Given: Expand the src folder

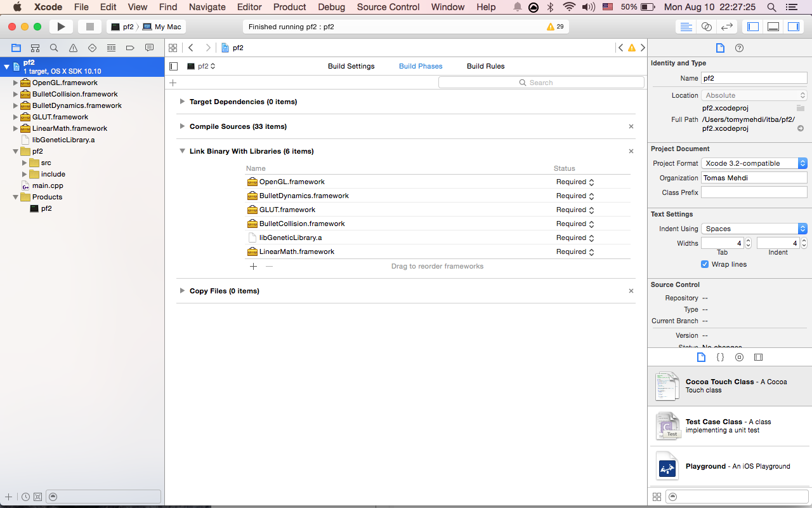Looking at the screenshot, I should point(24,163).
